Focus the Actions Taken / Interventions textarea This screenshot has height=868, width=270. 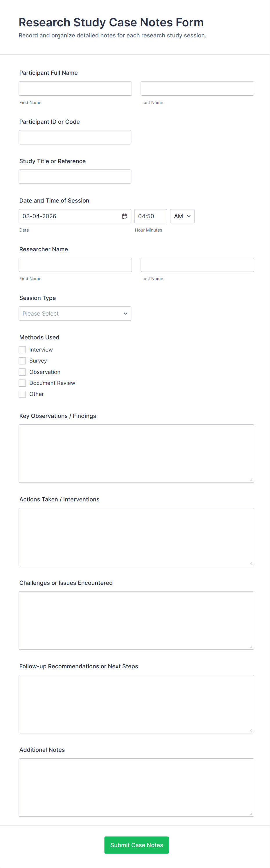point(136,537)
